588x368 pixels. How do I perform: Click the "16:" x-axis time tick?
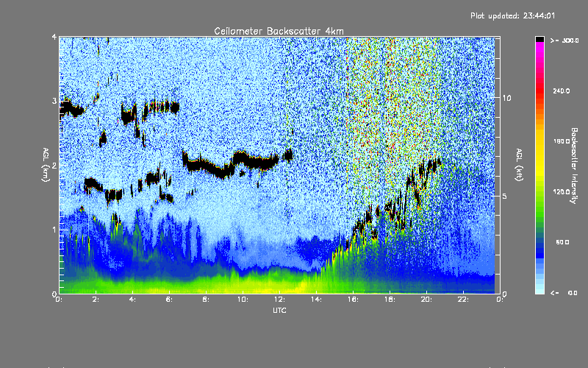(353, 300)
